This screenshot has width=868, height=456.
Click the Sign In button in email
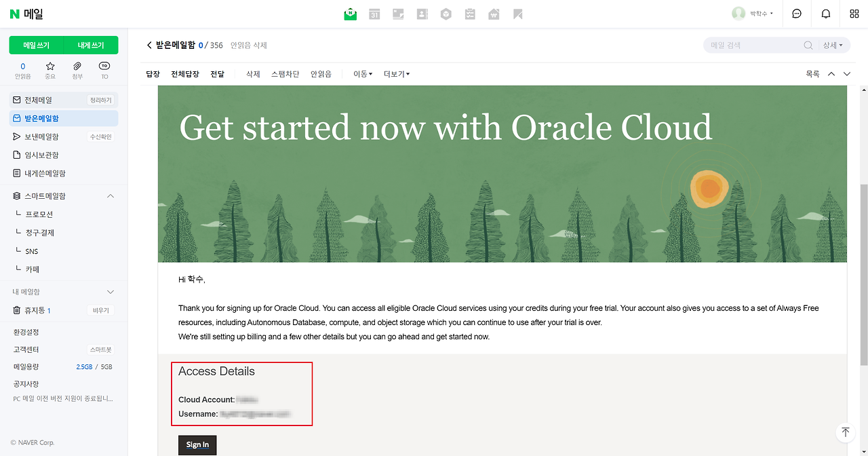tap(197, 444)
